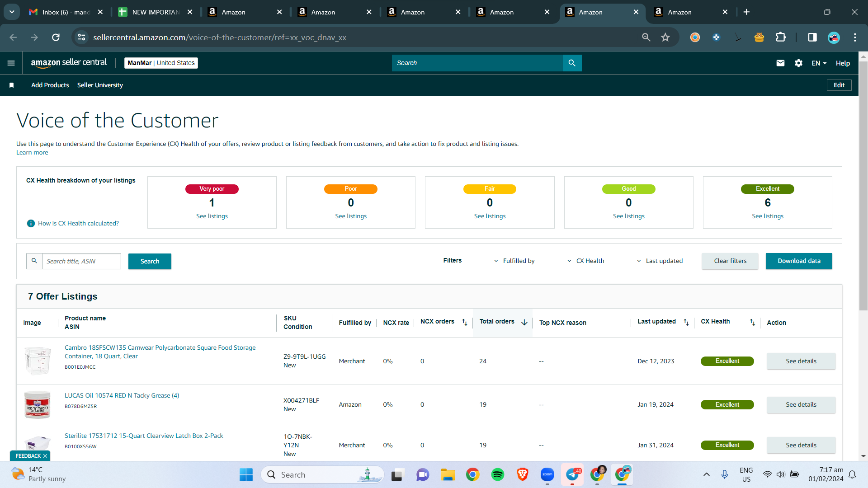Expand the Fulfilled by filter dropdown
The image size is (868, 488).
(514, 261)
